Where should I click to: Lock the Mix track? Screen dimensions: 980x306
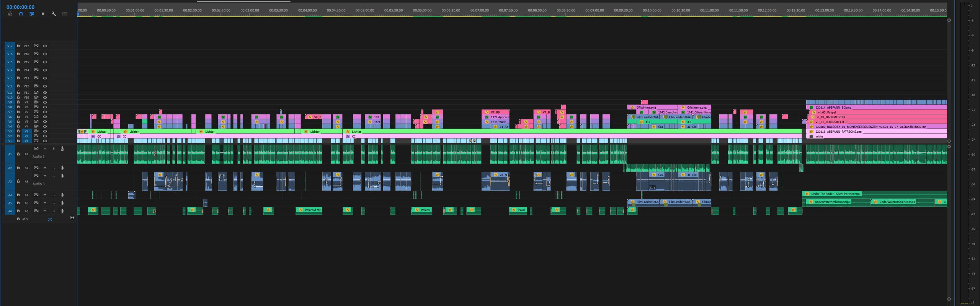pos(18,219)
